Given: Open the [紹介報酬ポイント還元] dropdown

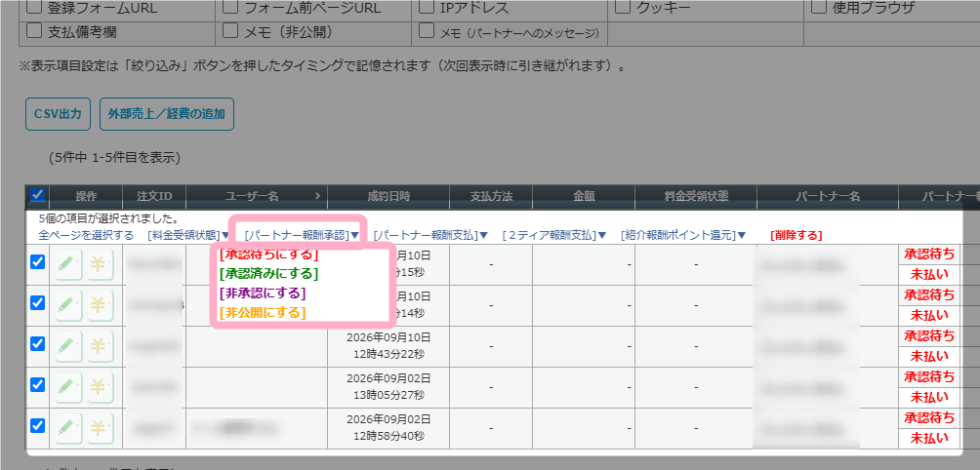Looking at the screenshot, I should 683,235.
